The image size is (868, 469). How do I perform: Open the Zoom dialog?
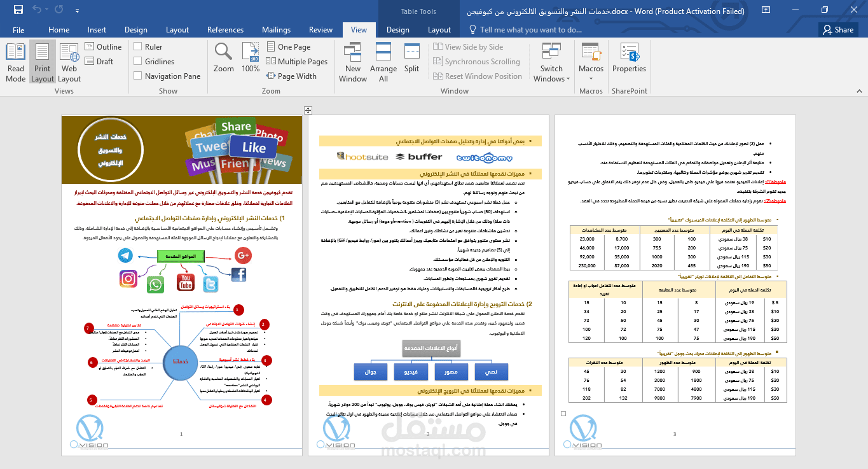coord(223,60)
